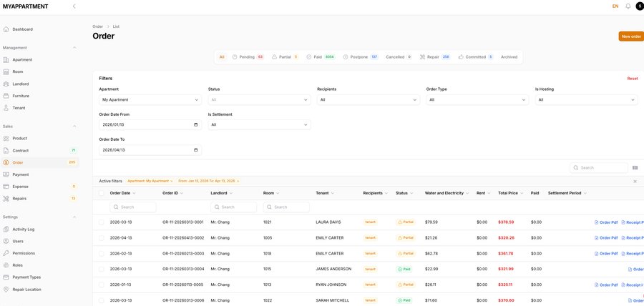Collapse the Settings section
The width and height of the screenshot is (644, 306).
(x=74, y=217)
